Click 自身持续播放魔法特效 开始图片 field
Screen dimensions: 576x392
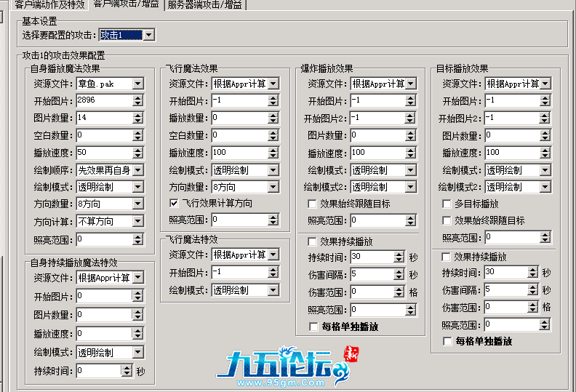pos(104,296)
